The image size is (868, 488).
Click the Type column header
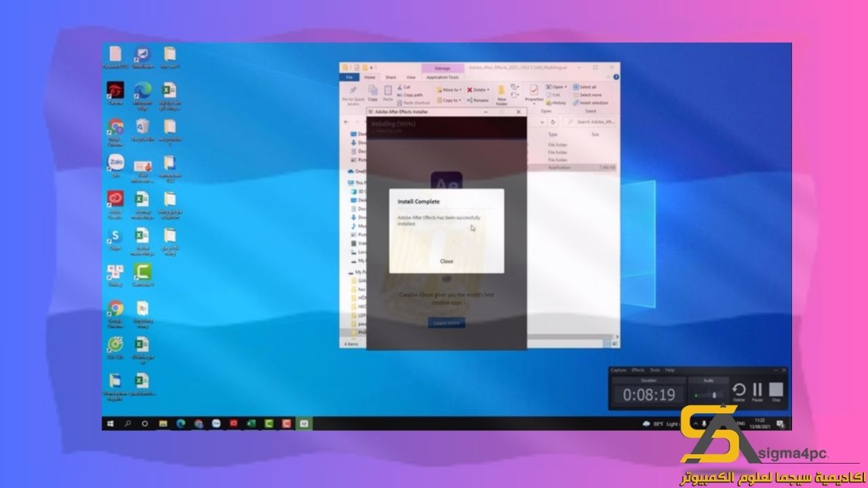(x=553, y=135)
